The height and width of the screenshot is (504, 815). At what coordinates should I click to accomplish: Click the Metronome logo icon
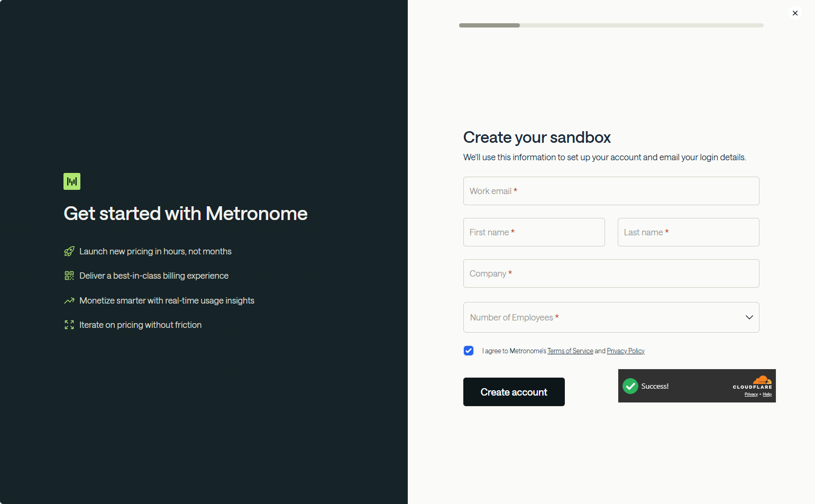point(71,181)
